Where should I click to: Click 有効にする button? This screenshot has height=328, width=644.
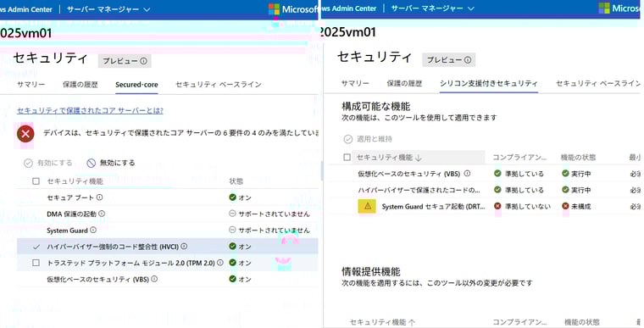point(47,163)
